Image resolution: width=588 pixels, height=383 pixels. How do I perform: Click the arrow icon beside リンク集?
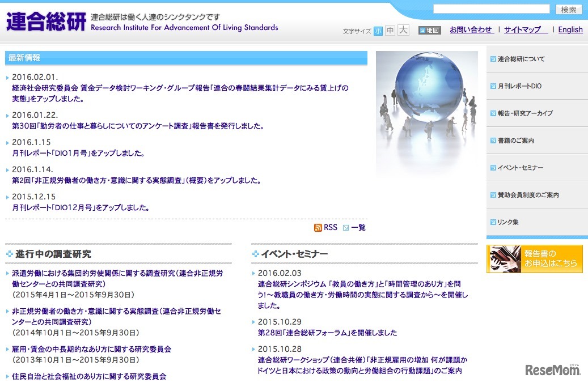[493, 222]
